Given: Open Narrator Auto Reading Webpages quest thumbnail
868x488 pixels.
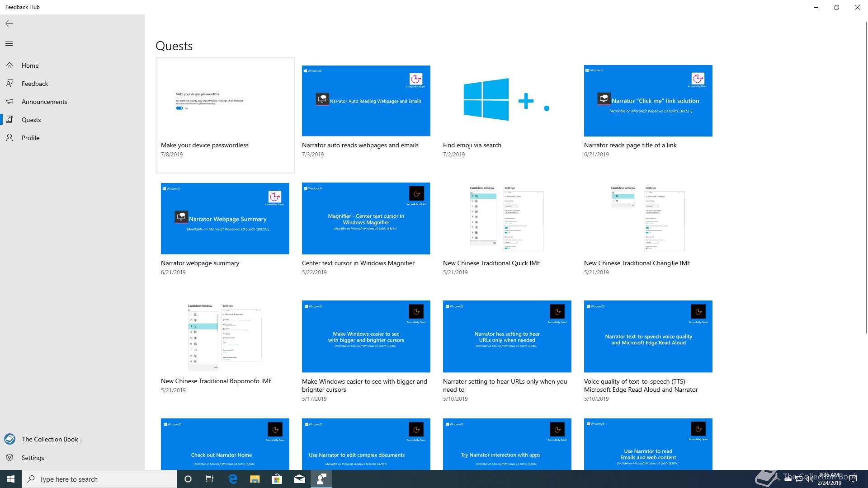Looking at the screenshot, I should point(366,101).
